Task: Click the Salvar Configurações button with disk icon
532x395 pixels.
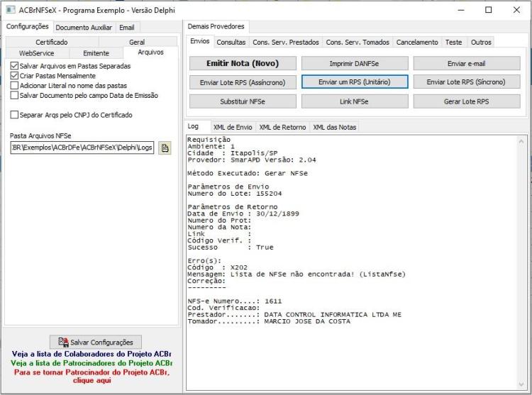Action: (x=95, y=342)
